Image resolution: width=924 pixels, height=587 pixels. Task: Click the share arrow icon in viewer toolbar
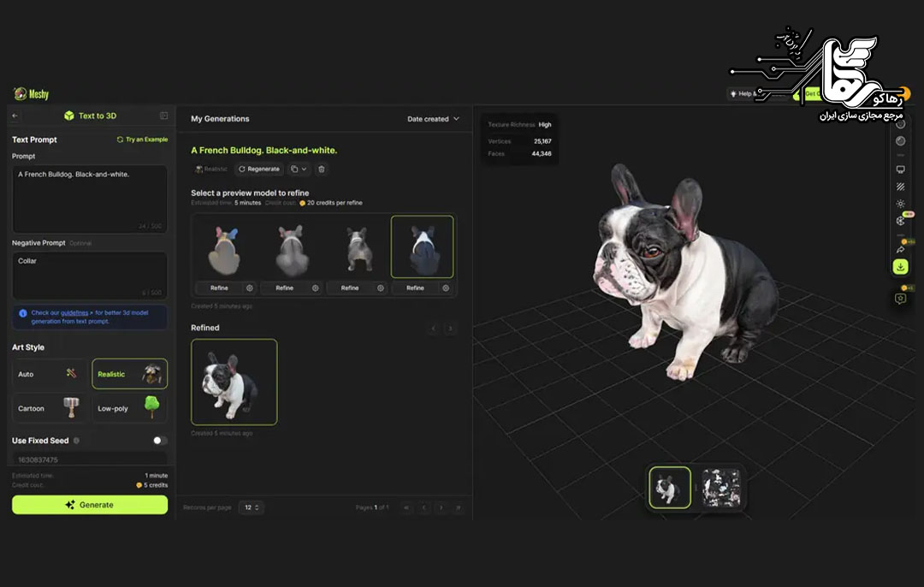[x=900, y=249]
